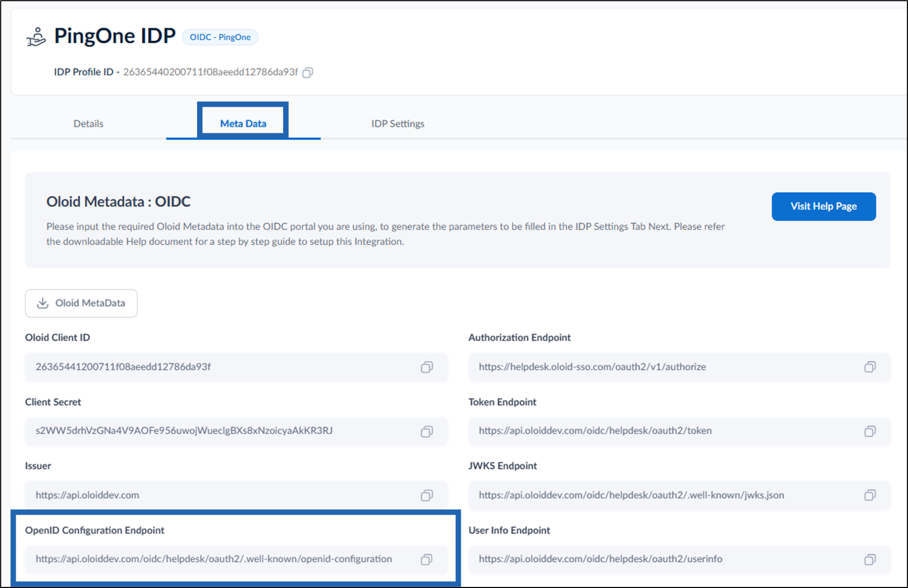908x588 pixels.
Task: Click the PingOne IDP hand logo icon
Action: point(36,37)
